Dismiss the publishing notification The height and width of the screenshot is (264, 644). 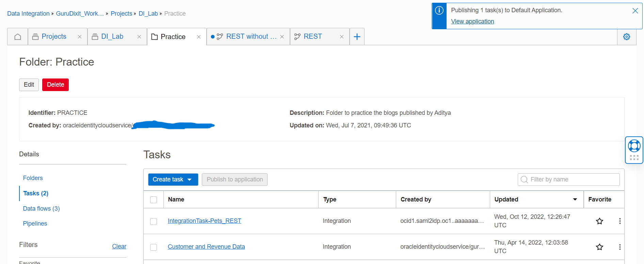(635, 11)
